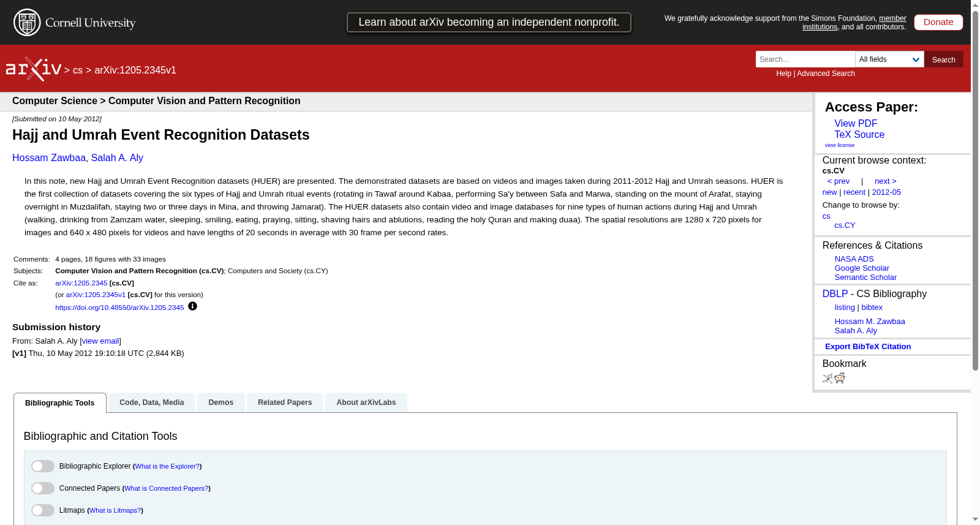This screenshot has width=980, height=525.
Task: Enable the Bibliographic Explorer toggle
Action: pyautogui.click(x=43, y=466)
